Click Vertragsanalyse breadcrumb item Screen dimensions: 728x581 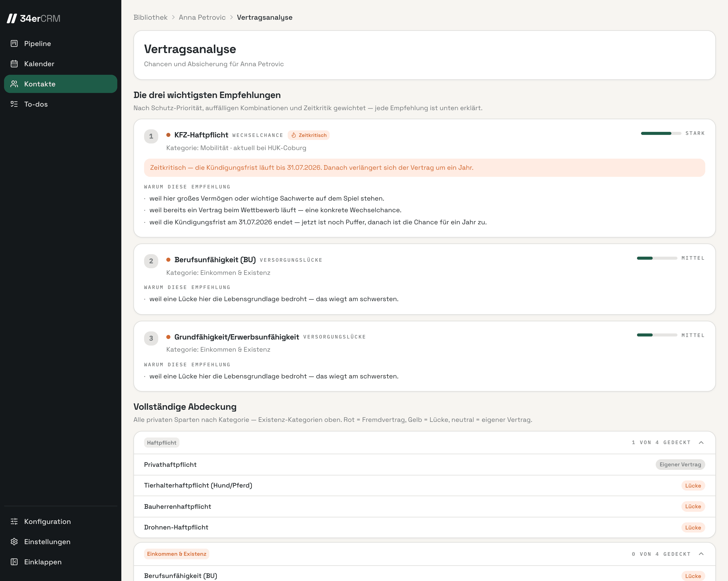pos(265,17)
